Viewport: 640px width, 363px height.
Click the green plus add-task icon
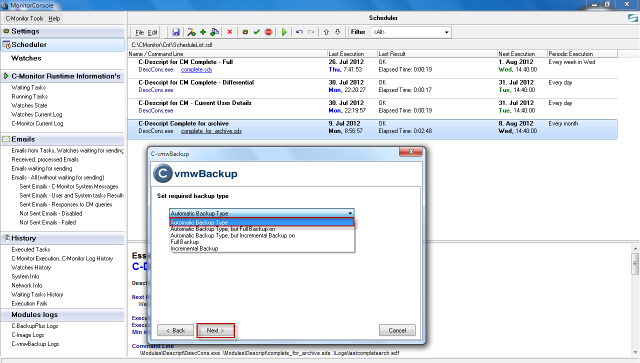[203, 32]
